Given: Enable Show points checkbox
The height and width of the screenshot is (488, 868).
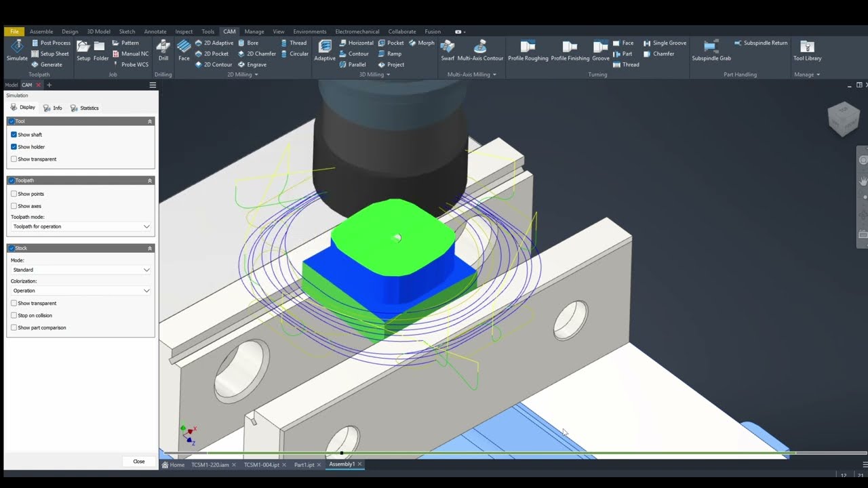Looking at the screenshot, I should (x=14, y=194).
